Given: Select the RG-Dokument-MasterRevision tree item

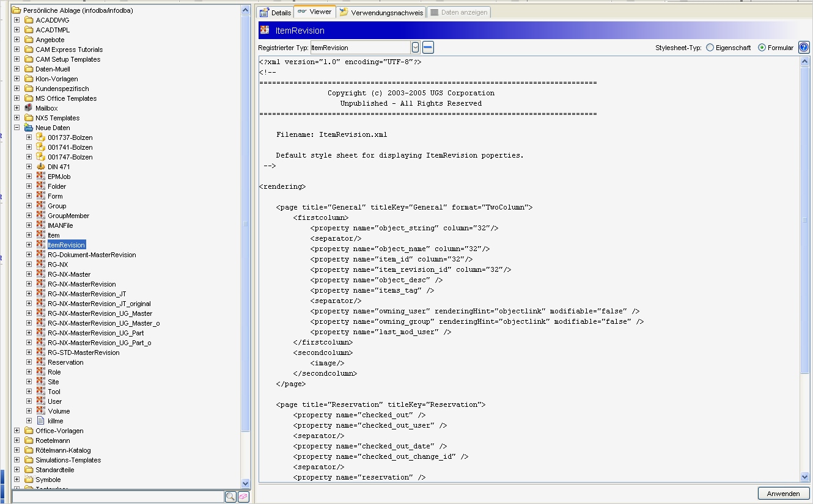Looking at the screenshot, I should 92,255.
